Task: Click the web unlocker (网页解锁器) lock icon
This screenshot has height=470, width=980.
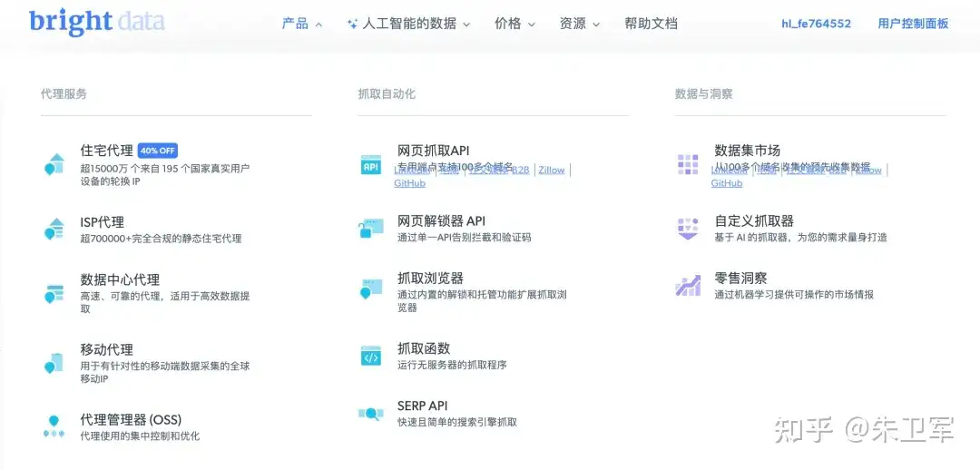Action: (x=370, y=228)
